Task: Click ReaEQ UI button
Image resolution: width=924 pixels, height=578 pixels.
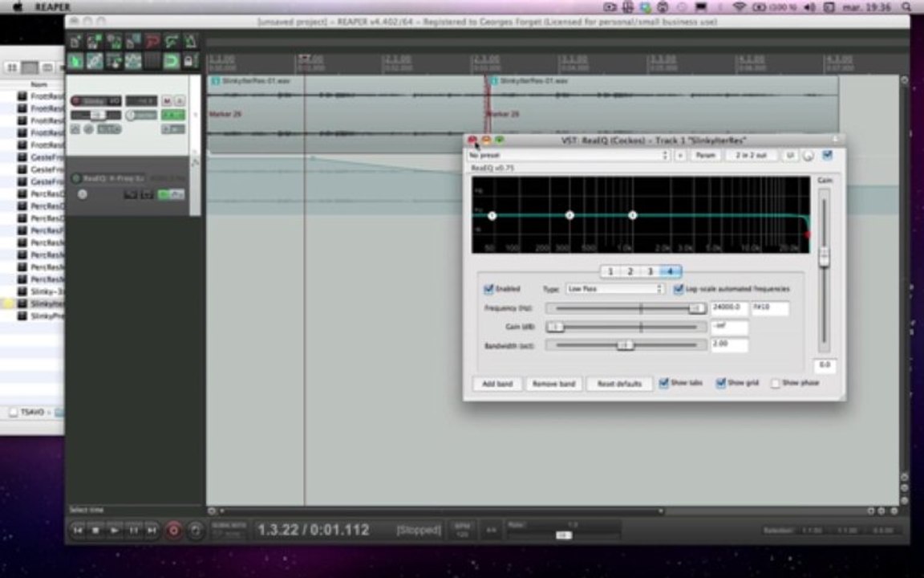Action: [789, 155]
